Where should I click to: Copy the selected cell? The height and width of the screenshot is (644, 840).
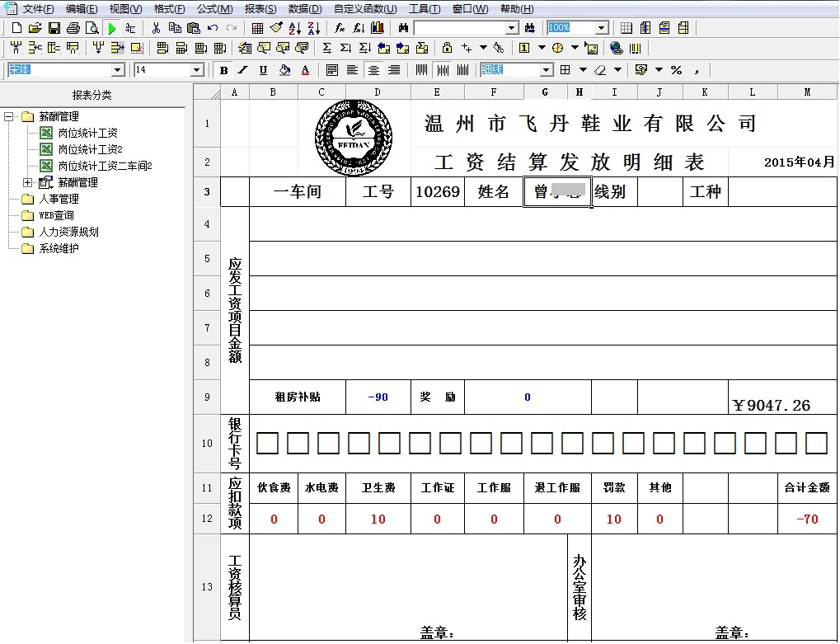coord(175,28)
